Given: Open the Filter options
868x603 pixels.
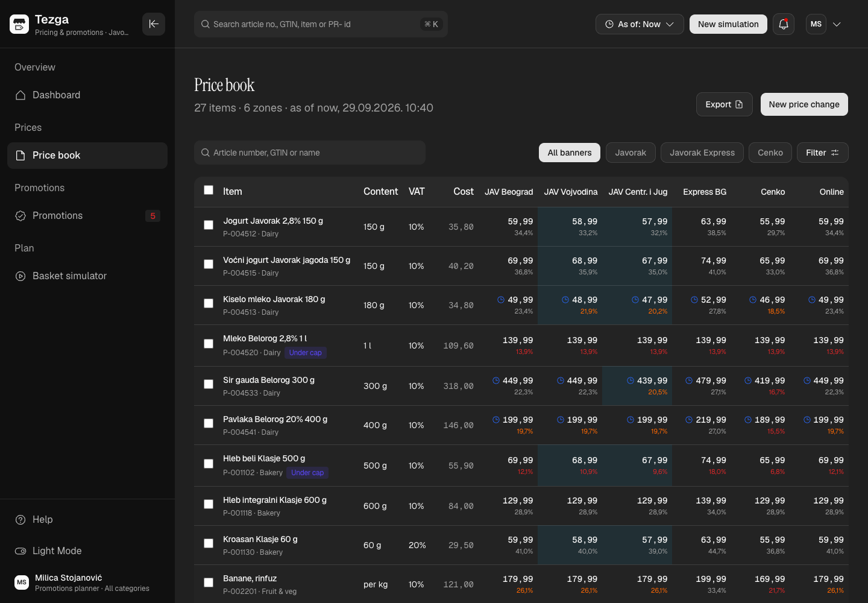Looking at the screenshot, I should point(823,153).
